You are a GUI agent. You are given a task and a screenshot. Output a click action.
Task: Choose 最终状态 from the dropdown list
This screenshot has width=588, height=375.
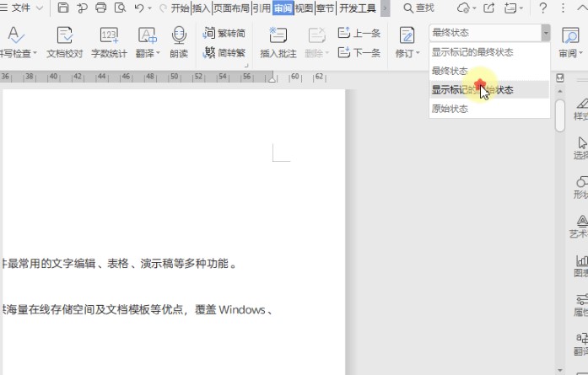489,71
